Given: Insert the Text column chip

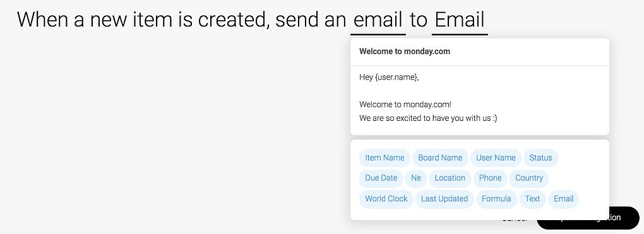Looking at the screenshot, I should click(x=532, y=199).
